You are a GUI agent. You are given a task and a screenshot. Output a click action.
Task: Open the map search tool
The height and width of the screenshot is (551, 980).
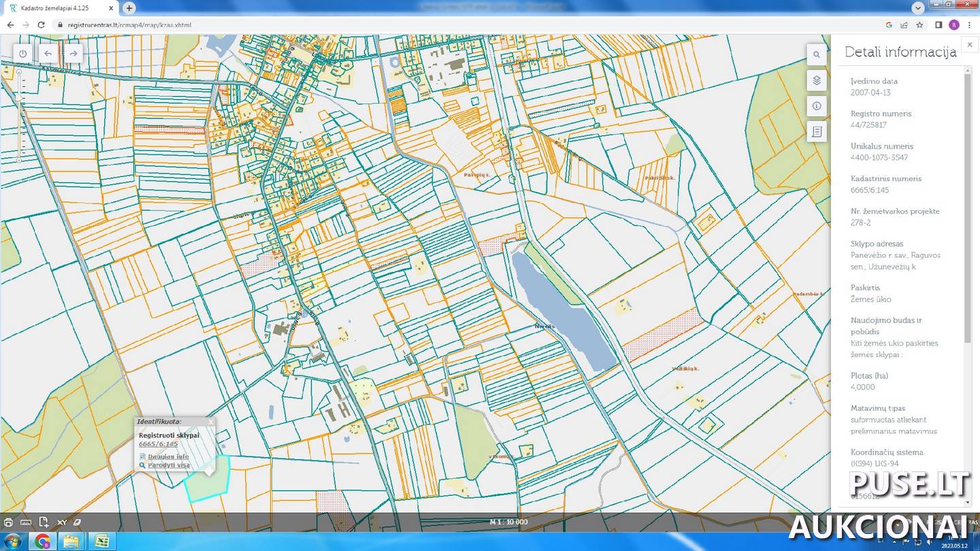(817, 54)
